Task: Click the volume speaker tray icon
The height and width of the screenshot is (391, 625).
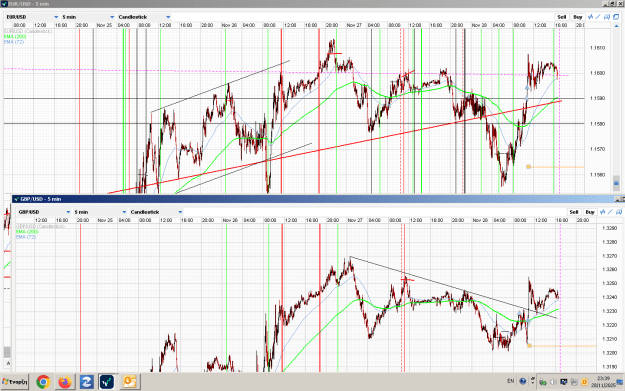Action: pos(553,382)
